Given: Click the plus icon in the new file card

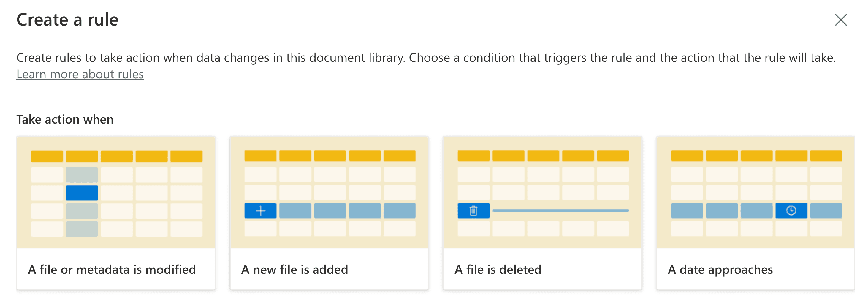Looking at the screenshot, I should pos(260,210).
